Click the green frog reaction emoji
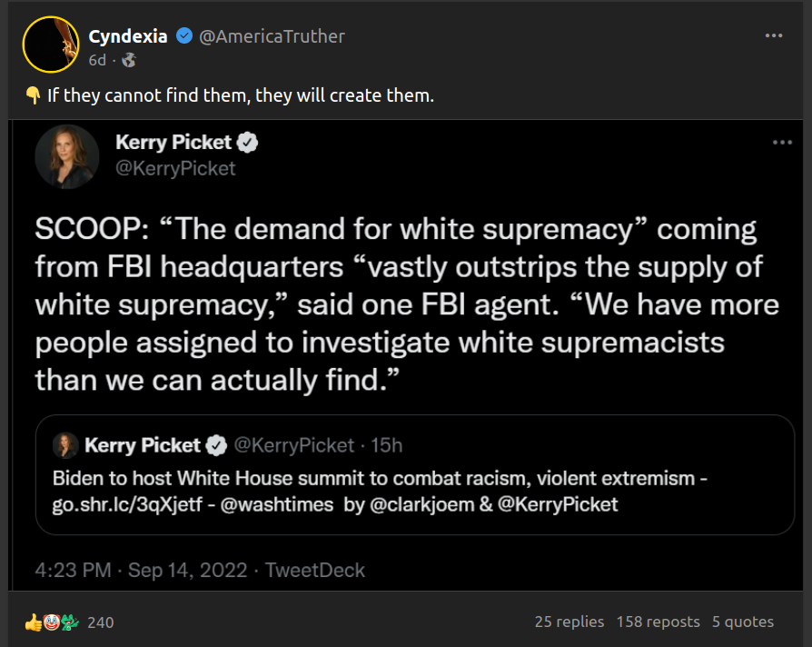This screenshot has width=812, height=647. click(69, 622)
